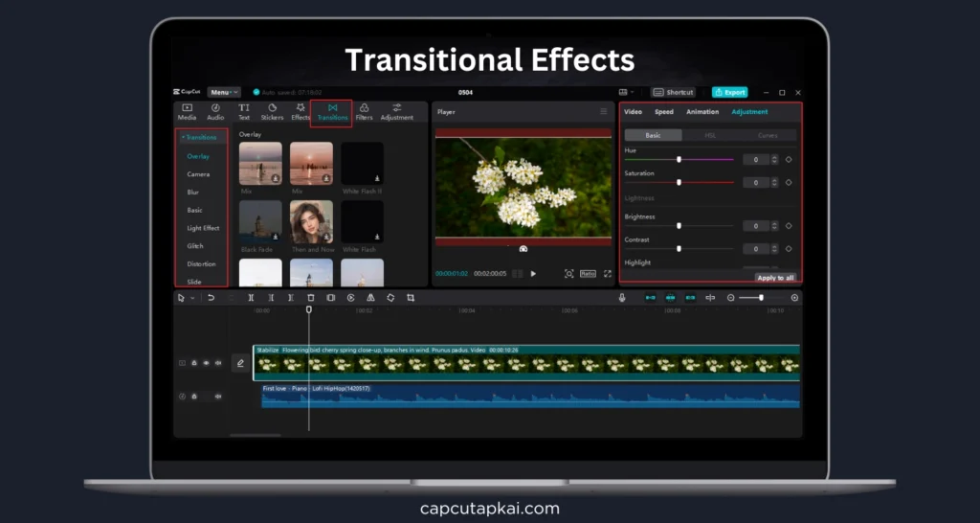The width and height of the screenshot is (980, 523).
Task: Click the Export button
Action: pyautogui.click(x=729, y=92)
